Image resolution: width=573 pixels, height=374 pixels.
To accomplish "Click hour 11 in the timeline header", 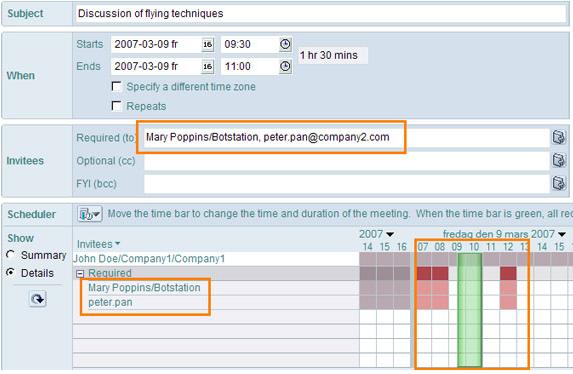I will point(491,247).
